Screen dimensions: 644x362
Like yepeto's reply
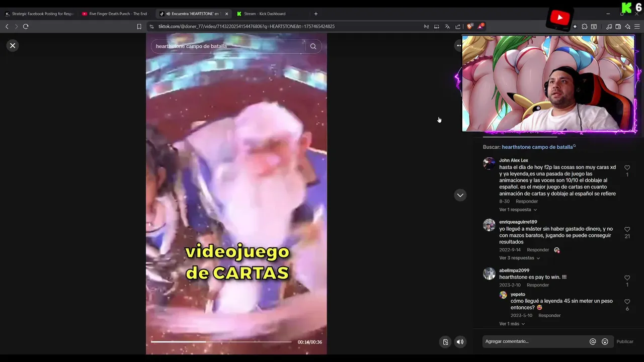point(627,302)
